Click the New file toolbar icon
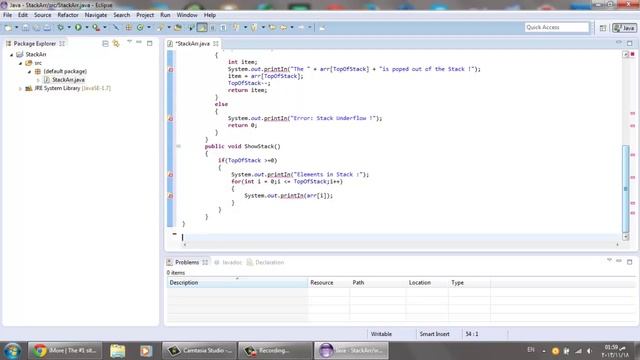The width and height of the screenshot is (640, 360). coord(8,27)
